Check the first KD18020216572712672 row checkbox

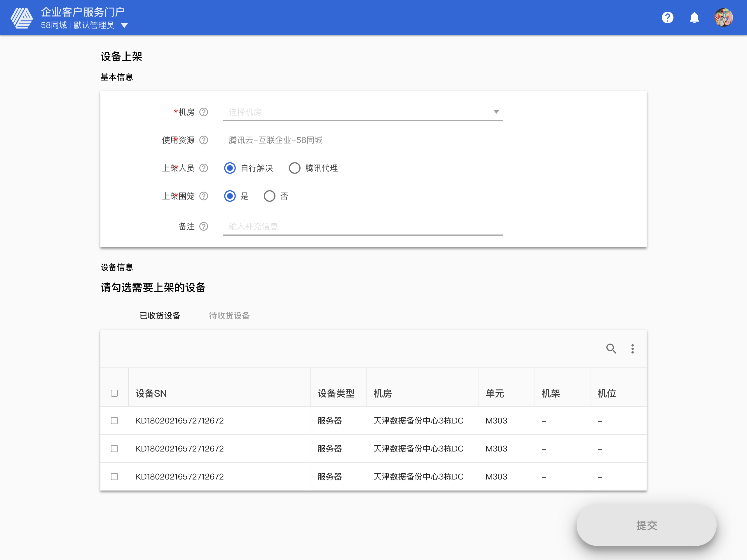pyautogui.click(x=114, y=421)
